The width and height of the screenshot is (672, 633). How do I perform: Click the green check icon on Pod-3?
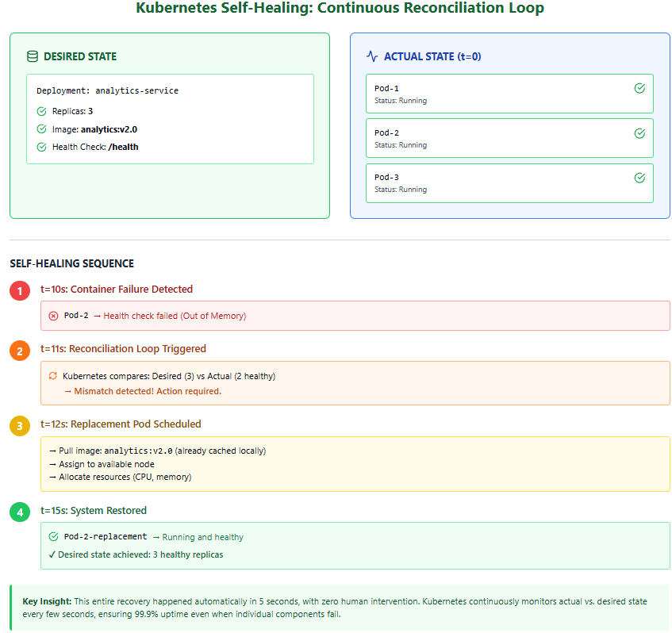point(639,178)
